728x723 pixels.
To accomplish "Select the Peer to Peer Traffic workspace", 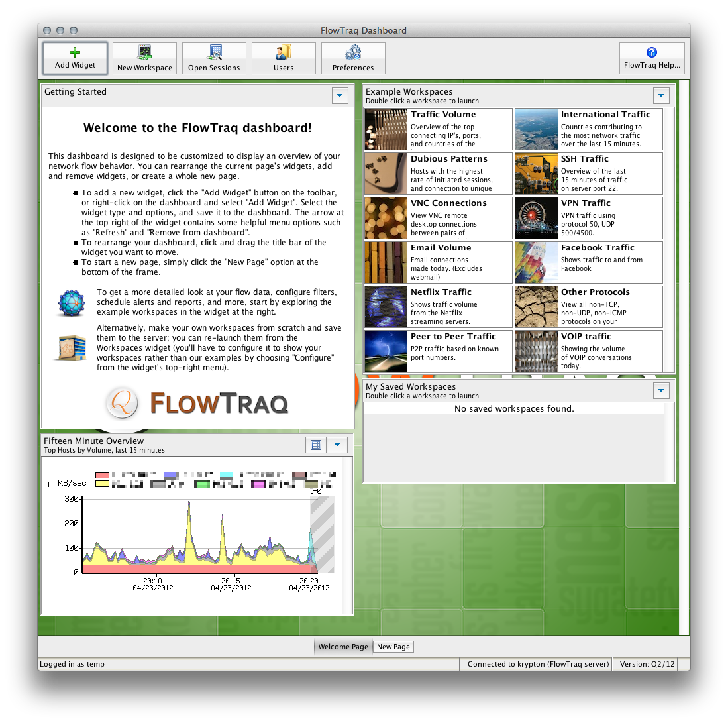I will (439, 351).
